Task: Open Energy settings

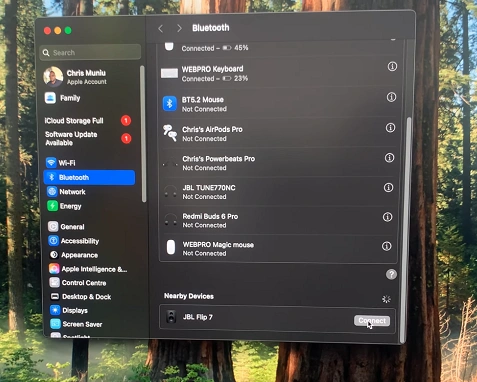Action: (64, 206)
